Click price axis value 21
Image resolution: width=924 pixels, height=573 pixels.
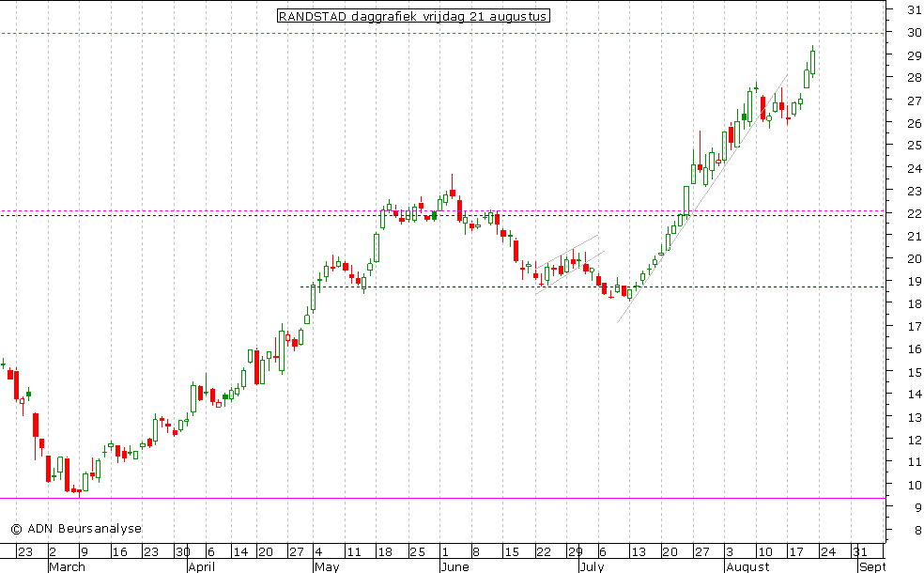tap(915, 237)
